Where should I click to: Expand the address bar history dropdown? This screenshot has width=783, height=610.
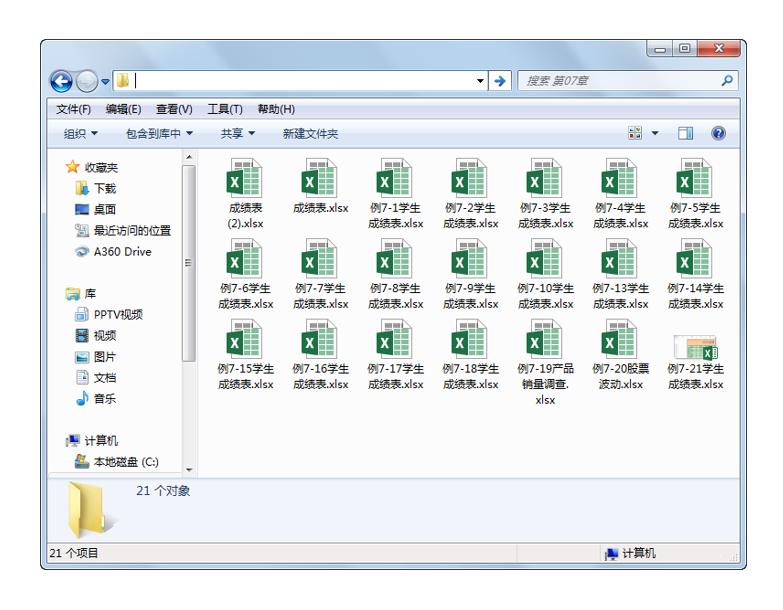coord(480,81)
